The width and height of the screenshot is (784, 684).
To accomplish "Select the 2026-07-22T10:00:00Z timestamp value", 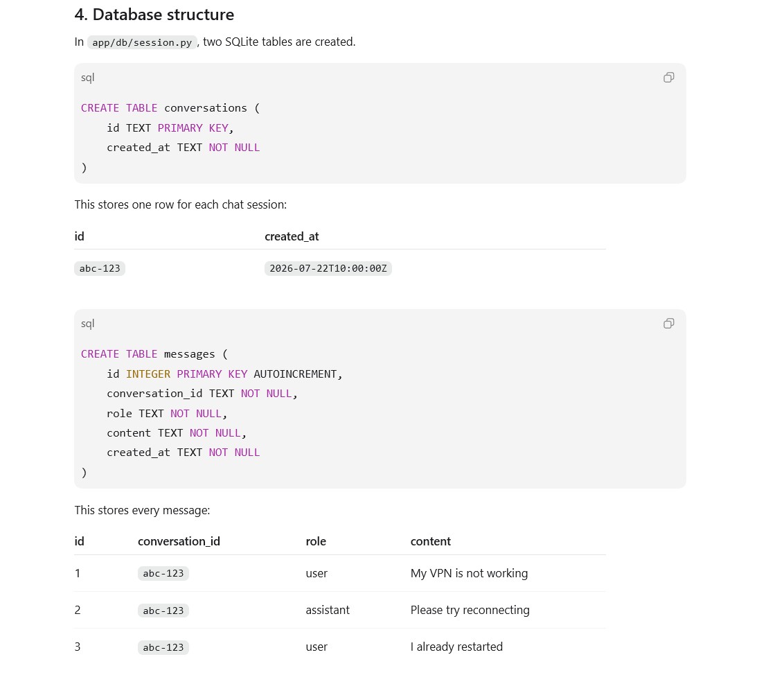I will pos(328,269).
